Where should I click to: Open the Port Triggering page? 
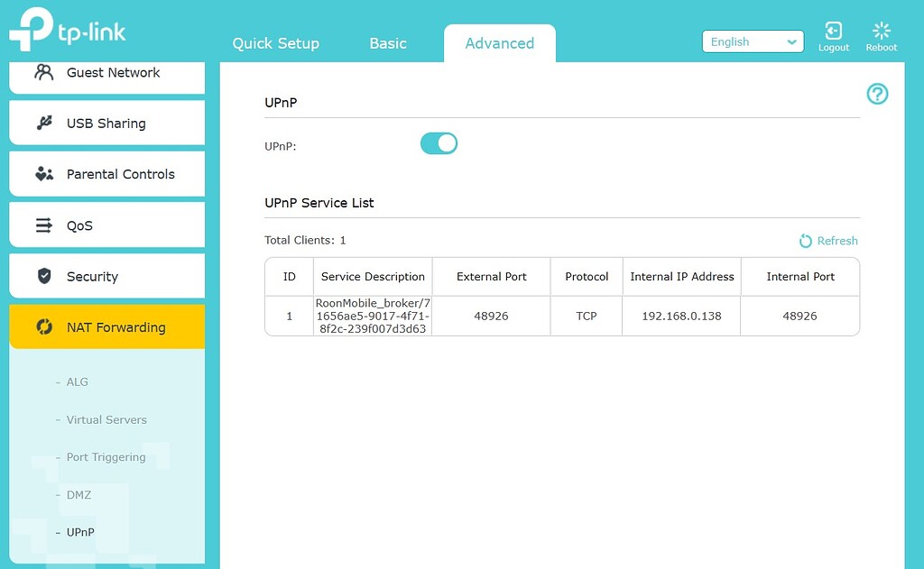106,457
